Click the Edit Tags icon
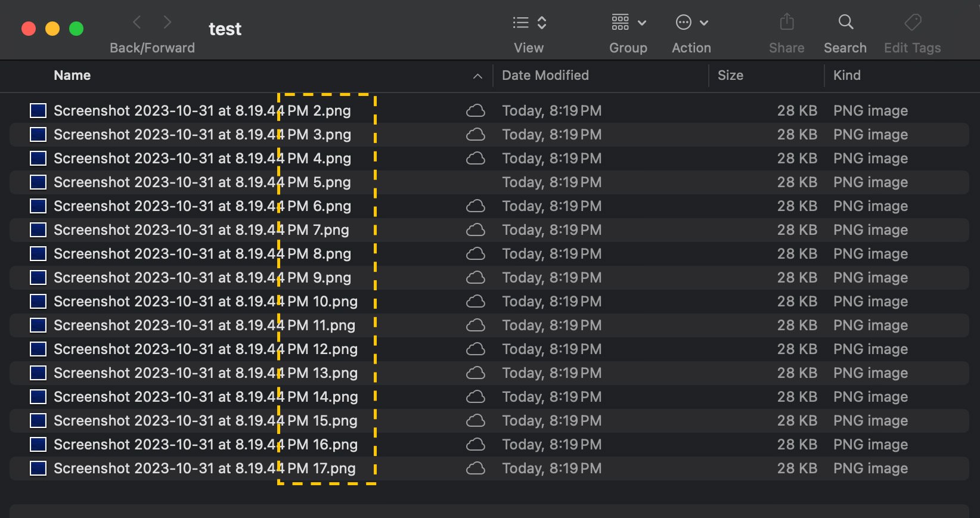This screenshot has height=518, width=980. click(x=913, y=23)
